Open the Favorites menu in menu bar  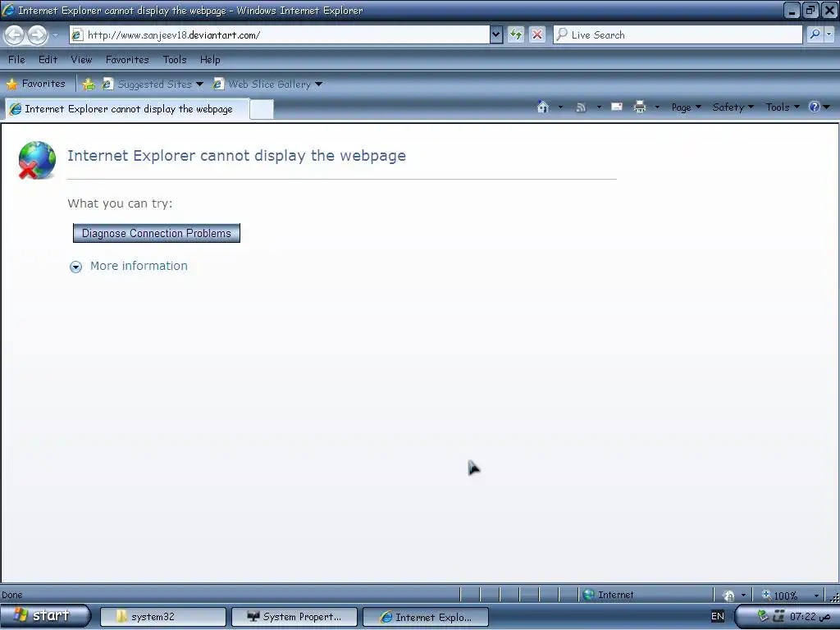tap(127, 60)
